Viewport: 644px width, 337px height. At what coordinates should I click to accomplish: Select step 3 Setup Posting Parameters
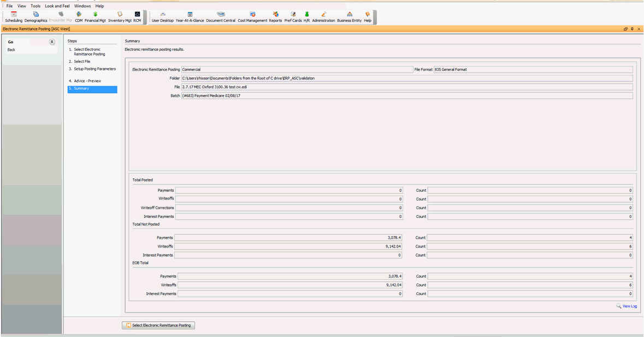(92, 69)
